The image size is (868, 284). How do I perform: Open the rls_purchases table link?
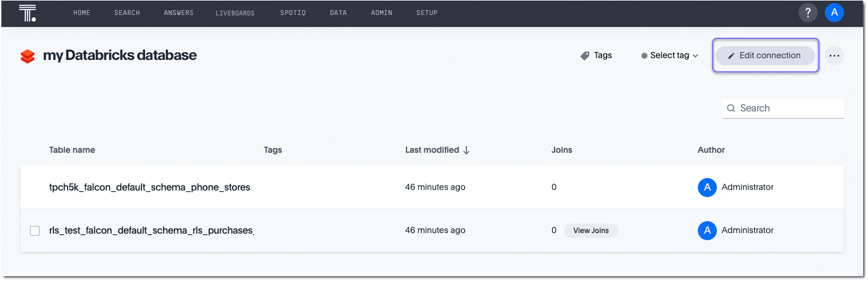tap(151, 230)
